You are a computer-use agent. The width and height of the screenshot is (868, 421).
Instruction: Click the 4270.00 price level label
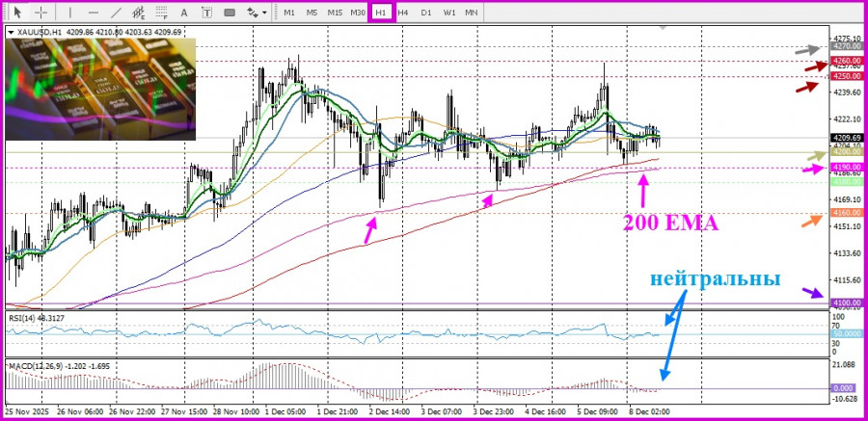click(846, 46)
